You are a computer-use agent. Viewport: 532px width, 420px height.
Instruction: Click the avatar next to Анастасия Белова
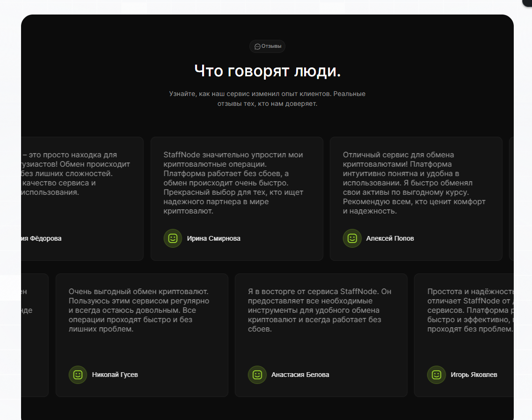pyautogui.click(x=257, y=375)
